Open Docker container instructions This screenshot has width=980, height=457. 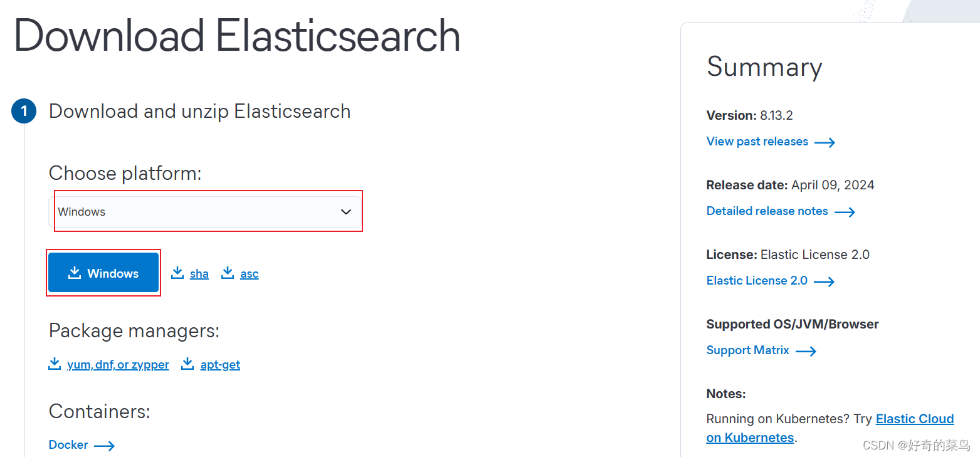68,445
